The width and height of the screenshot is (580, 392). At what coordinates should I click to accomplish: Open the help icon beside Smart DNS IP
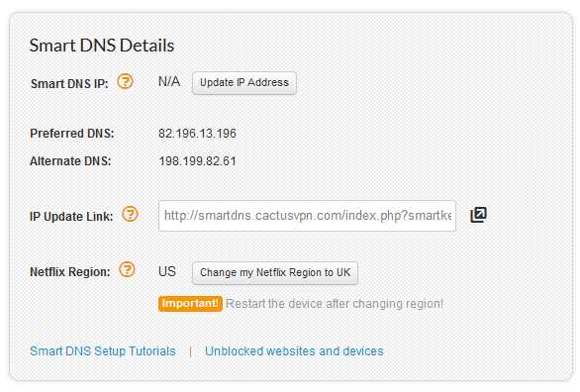coord(125,81)
